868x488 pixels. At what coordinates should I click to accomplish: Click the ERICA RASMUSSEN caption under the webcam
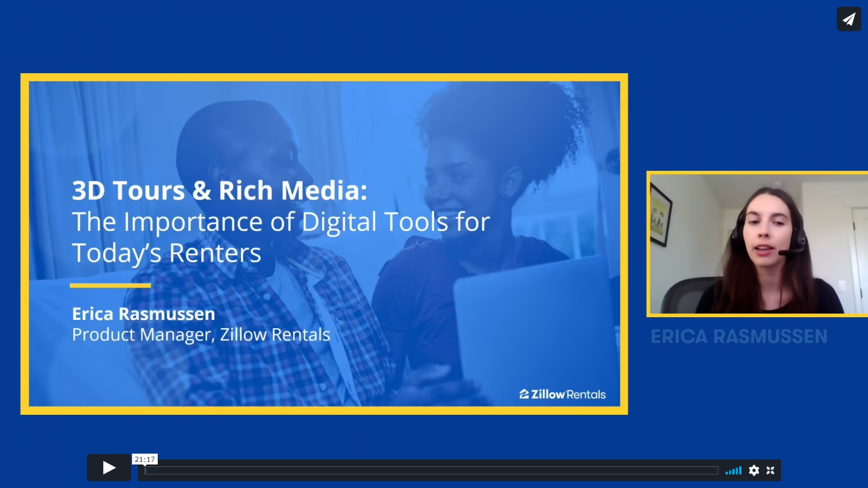point(739,337)
